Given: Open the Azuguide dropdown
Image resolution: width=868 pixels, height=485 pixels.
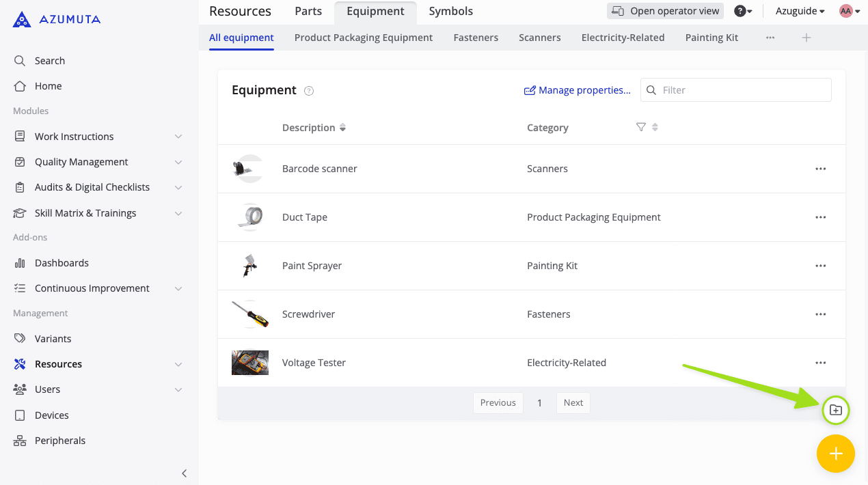Looking at the screenshot, I should 800,11.
